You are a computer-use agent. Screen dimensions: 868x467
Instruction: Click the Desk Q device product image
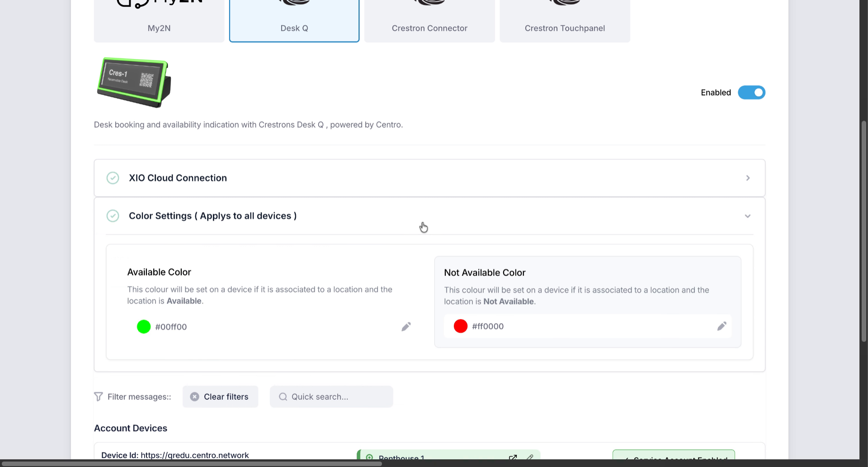pos(134,82)
